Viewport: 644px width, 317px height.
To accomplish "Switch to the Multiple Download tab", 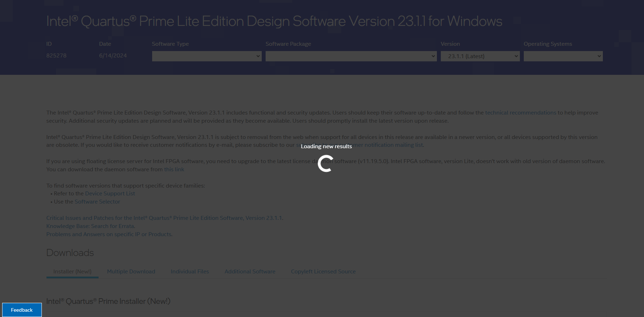I will 131,271.
